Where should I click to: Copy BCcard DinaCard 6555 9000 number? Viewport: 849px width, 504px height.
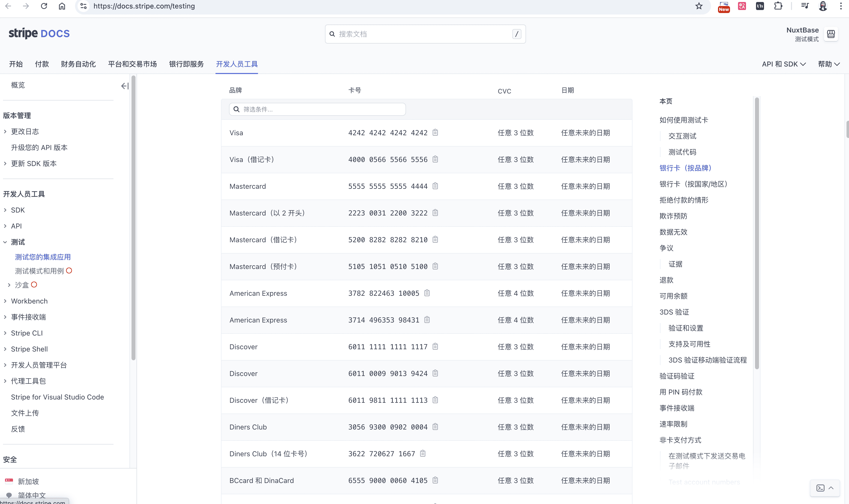click(435, 480)
